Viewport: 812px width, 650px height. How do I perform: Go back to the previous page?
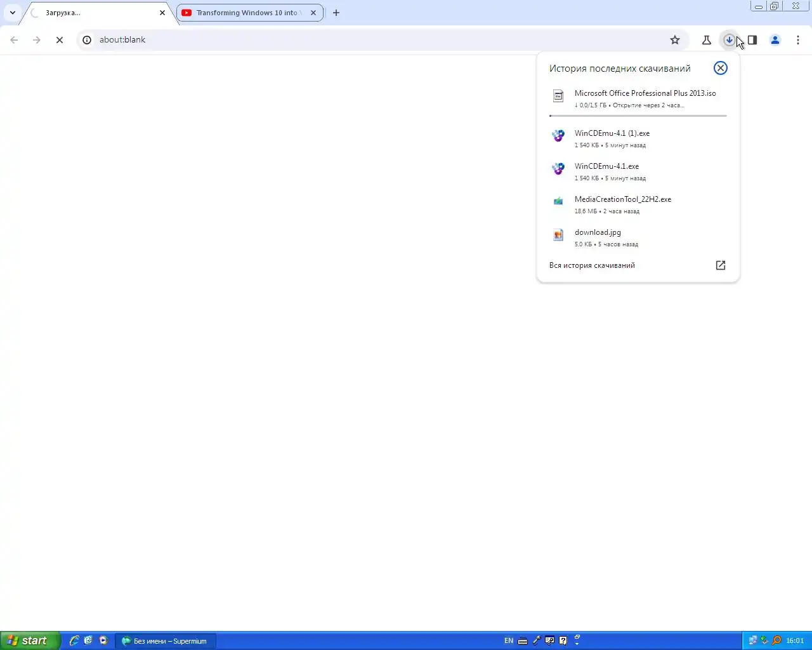14,40
